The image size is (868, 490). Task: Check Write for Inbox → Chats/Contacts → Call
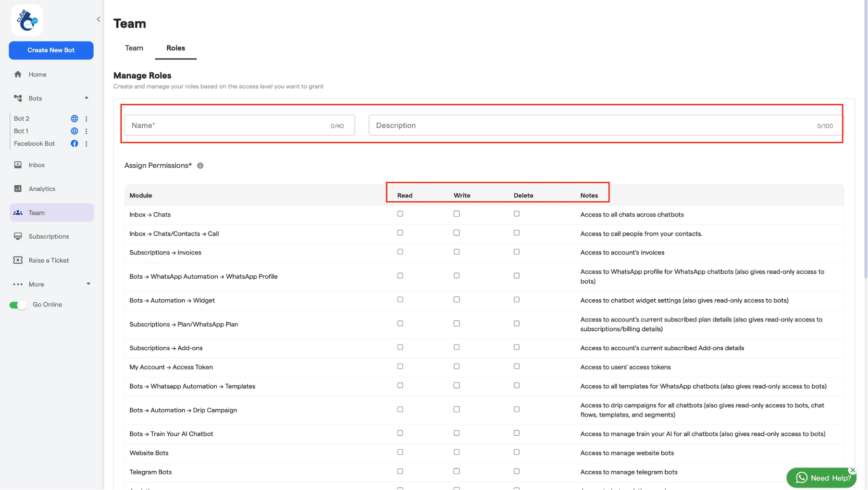click(x=457, y=233)
